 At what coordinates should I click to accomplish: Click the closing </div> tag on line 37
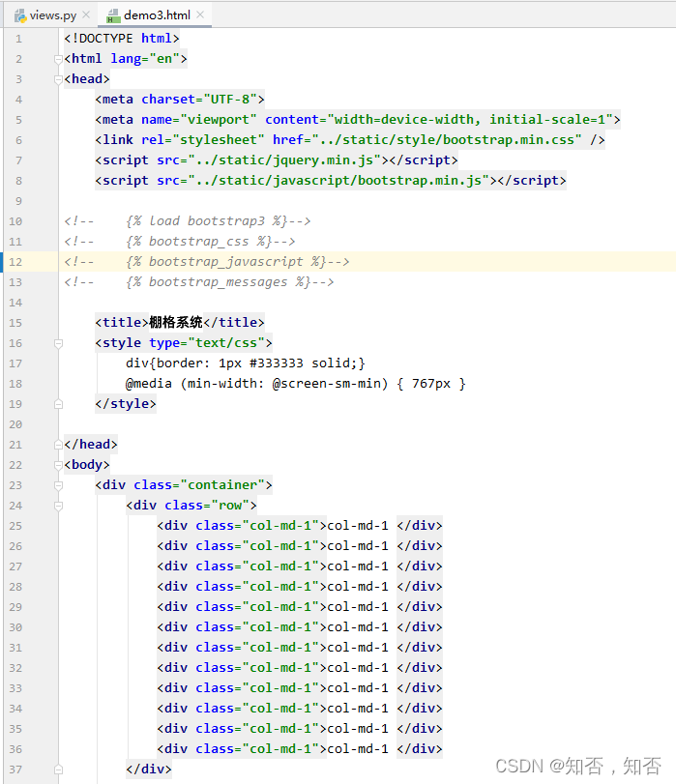[x=149, y=769]
